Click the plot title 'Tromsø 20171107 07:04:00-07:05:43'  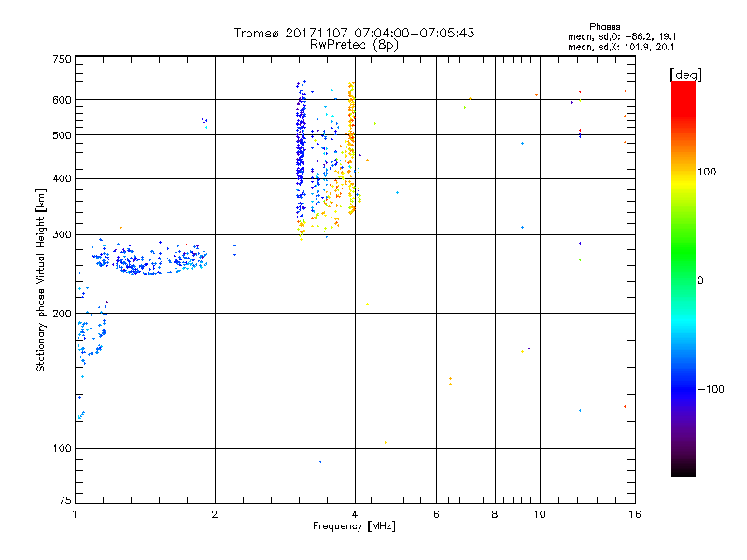[354, 33]
